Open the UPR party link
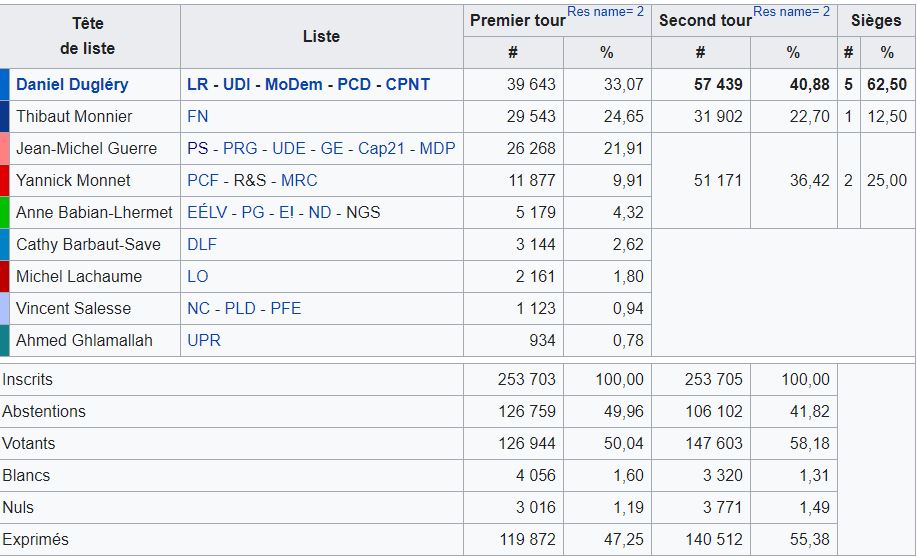 pyautogui.click(x=204, y=341)
